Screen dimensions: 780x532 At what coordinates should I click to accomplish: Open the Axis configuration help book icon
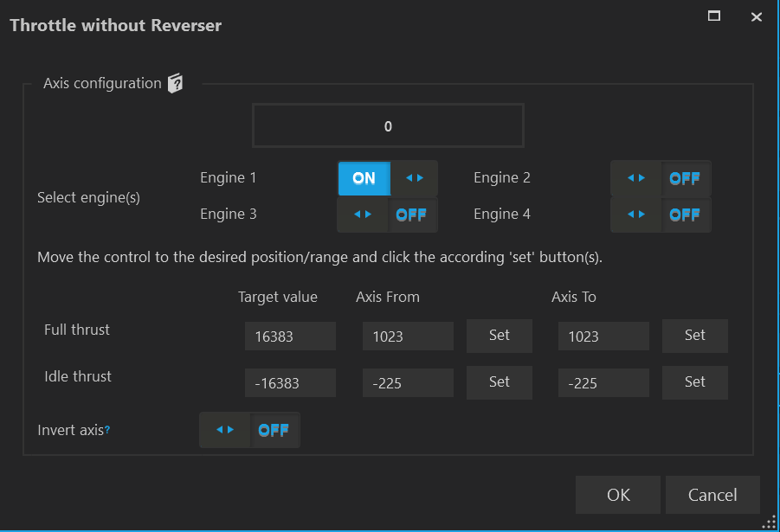click(176, 84)
